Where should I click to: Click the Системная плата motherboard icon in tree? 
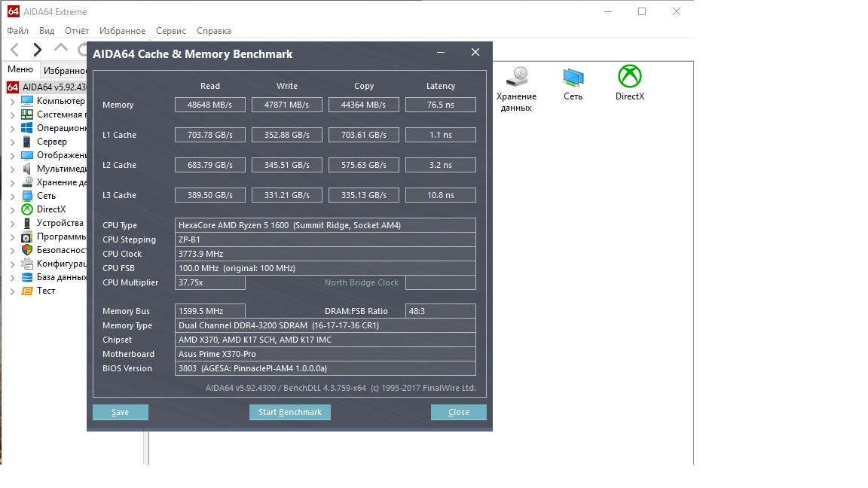click(26, 114)
